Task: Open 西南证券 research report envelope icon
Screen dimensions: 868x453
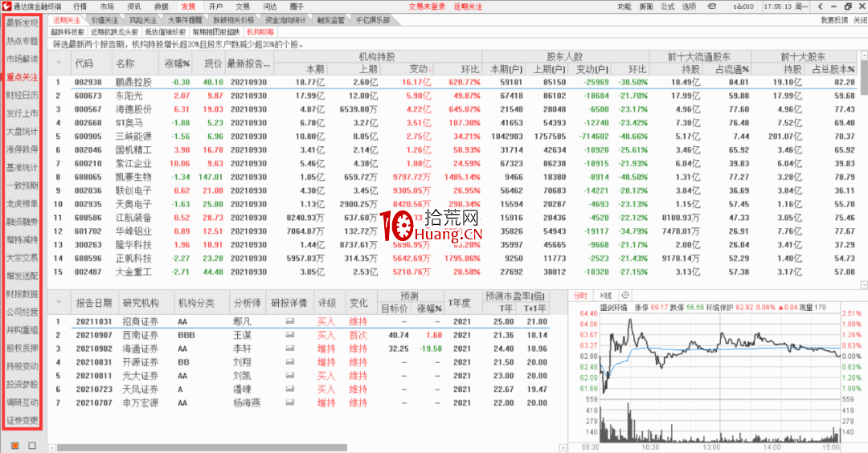Action: pos(289,335)
